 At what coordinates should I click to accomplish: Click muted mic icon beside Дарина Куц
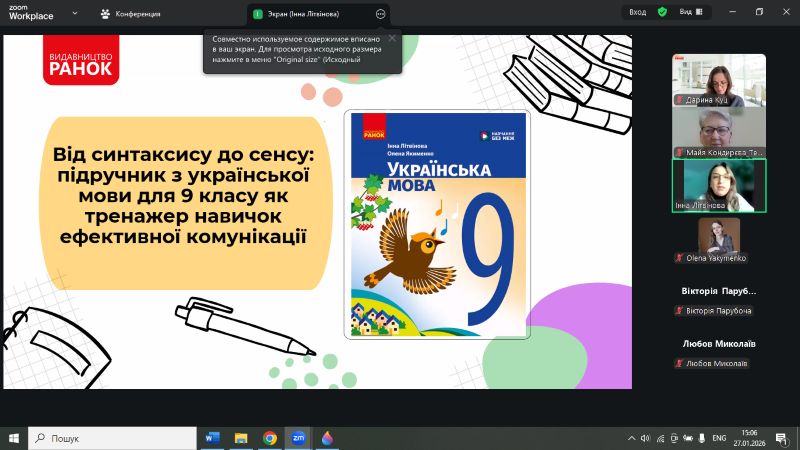click(679, 100)
